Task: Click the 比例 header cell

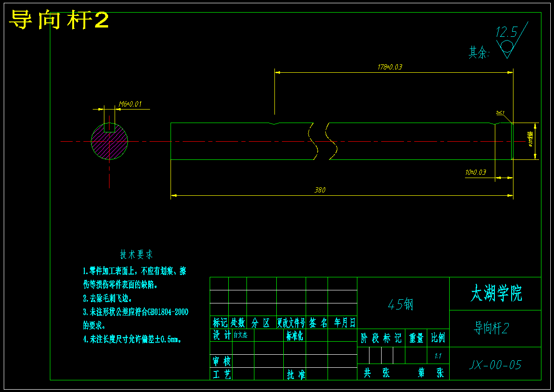Action: [438, 338]
